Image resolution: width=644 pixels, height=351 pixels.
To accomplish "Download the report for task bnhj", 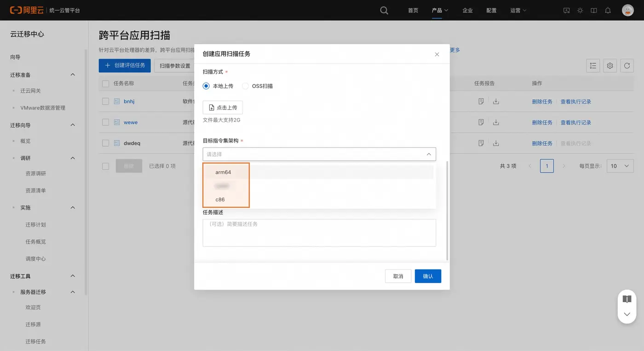I will pyautogui.click(x=496, y=101).
